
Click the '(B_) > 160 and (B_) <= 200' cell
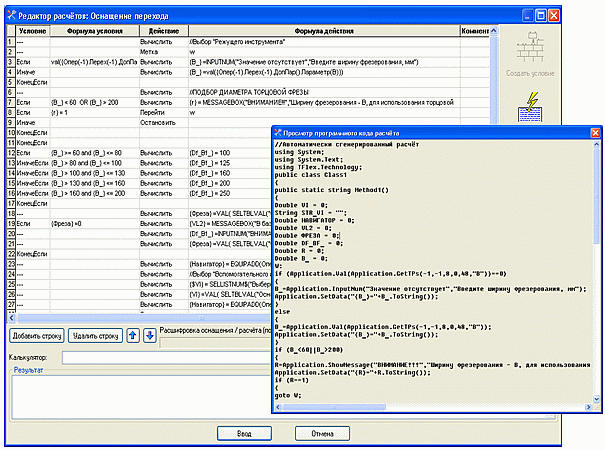click(95, 193)
